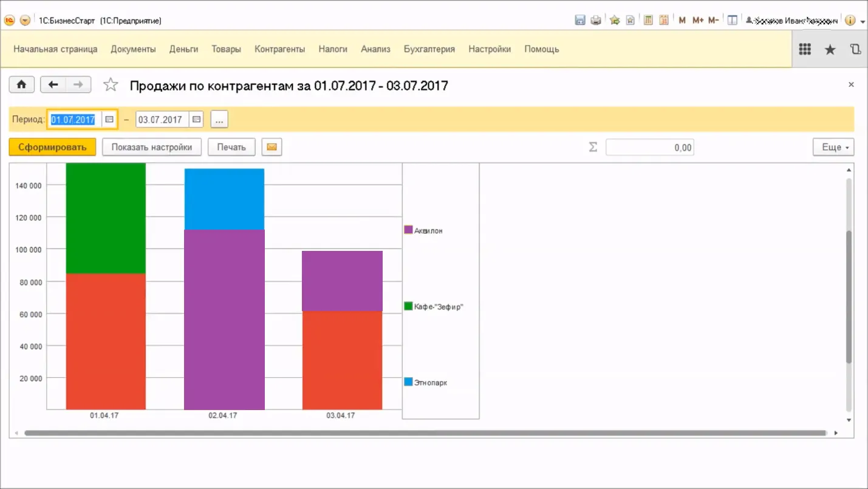Viewport: 868px width, 489px height.
Task: Click the green Кафе-"Зефир" legend swatch
Action: coord(409,306)
